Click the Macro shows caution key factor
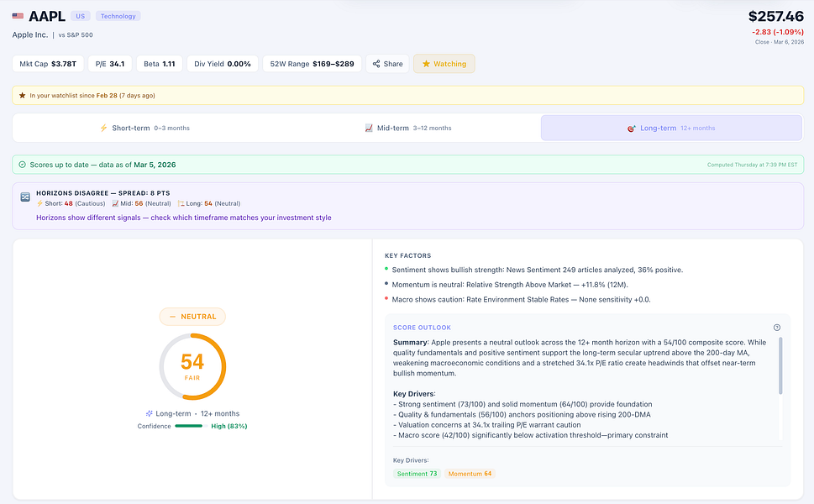Viewport: 814px width, 504px height. pyautogui.click(x=521, y=300)
